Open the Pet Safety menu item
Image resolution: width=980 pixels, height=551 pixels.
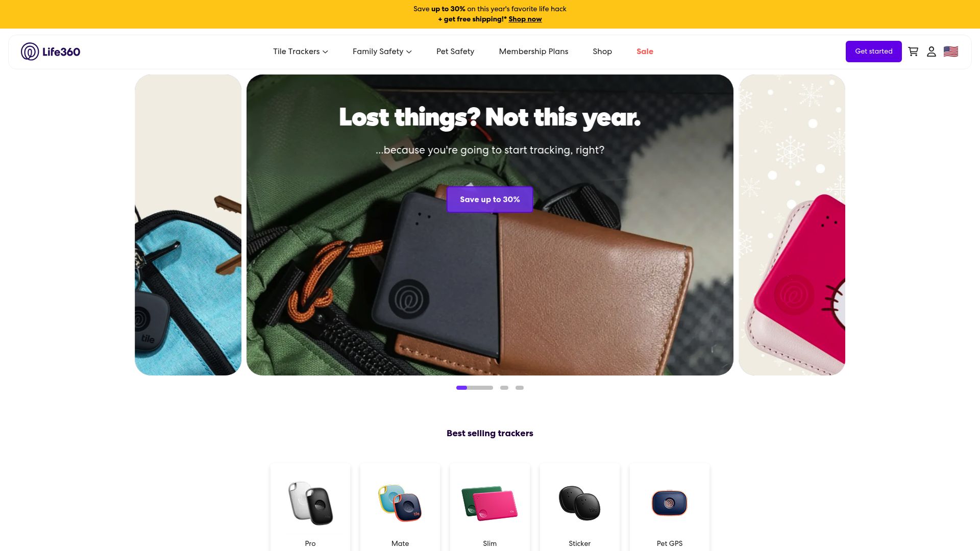click(x=455, y=52)
